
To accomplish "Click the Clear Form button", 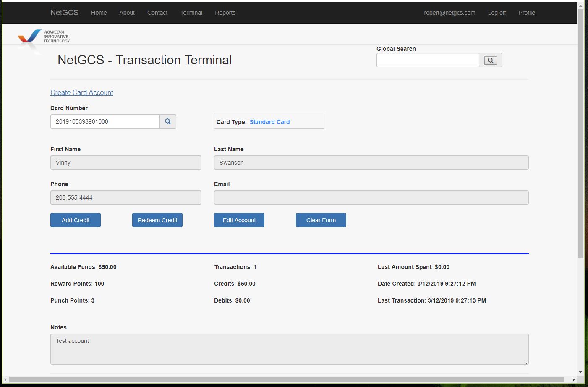I will [321, 220].
